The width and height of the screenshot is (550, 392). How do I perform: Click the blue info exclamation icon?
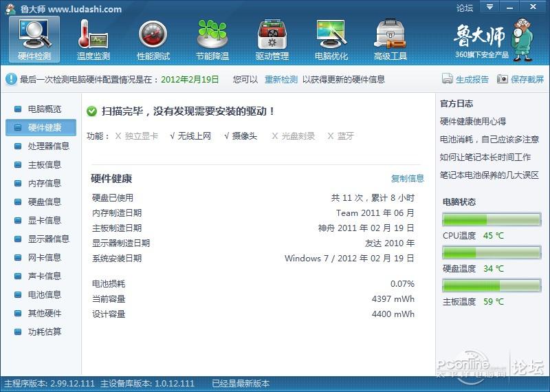click(x=11, y=79)
